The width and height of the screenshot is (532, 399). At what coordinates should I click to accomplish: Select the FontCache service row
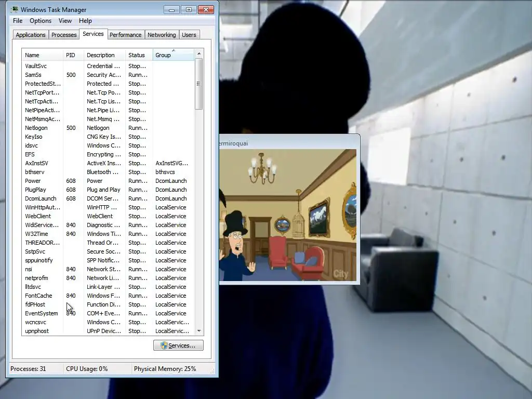click(108, 295)
